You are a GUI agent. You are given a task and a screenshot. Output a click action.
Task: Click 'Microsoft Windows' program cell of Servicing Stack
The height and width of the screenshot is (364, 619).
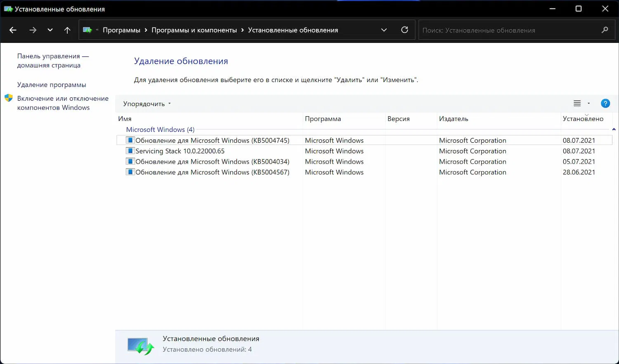[x=334, y=151]
